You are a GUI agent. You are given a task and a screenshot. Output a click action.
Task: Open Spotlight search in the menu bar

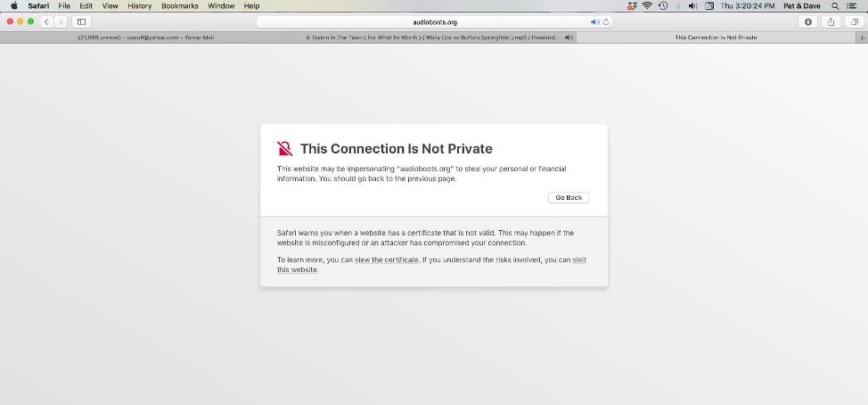click(835, 6)
